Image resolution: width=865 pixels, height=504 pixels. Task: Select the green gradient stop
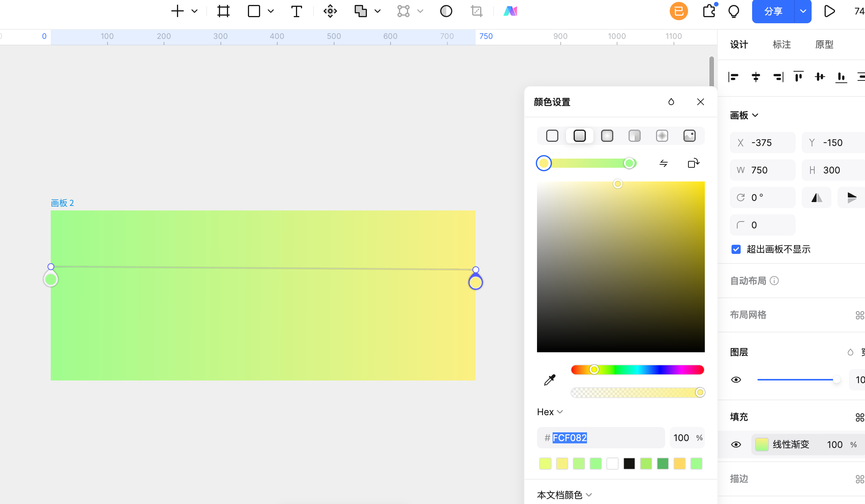pos(629,163)
